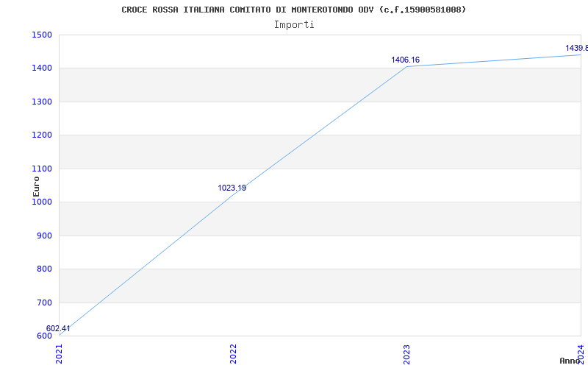Click the 1300 y-axis tick label
588x368 pixels.
[42, 102]
